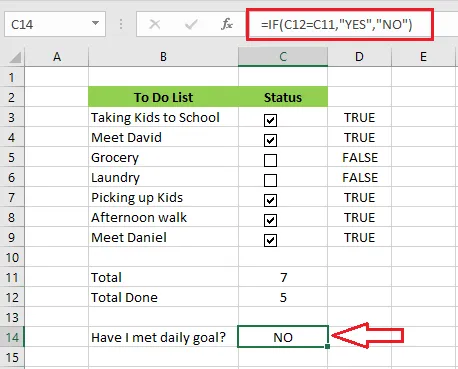Image resolution: width=458 pixels, height=369 pixels.
Task: Select the Picking up Kids cell
Action: (163, 197)
